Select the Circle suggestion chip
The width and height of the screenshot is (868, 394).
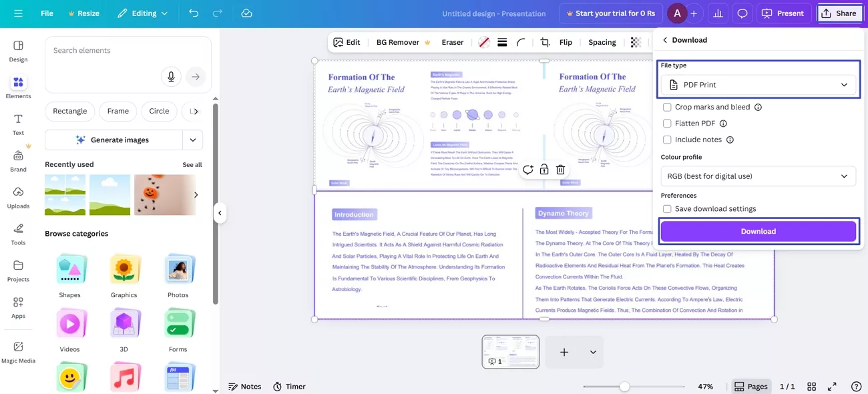click(159, 112)
